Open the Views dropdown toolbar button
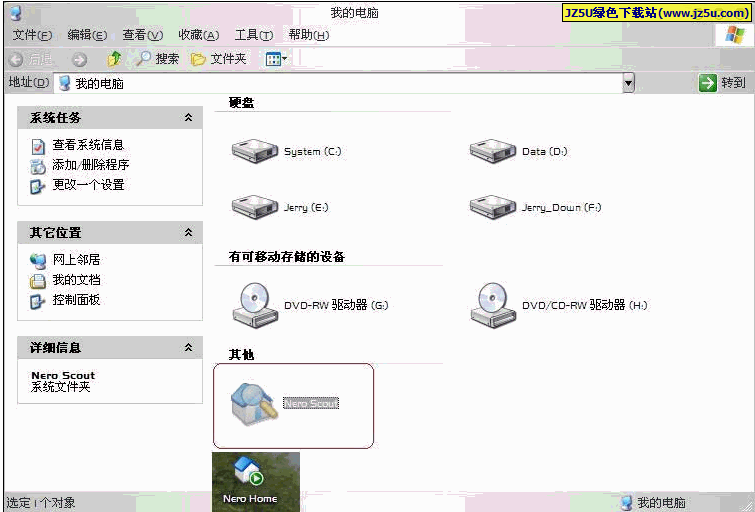The width and height of the screenshot is (755, 512). click(x=276, y=59)
